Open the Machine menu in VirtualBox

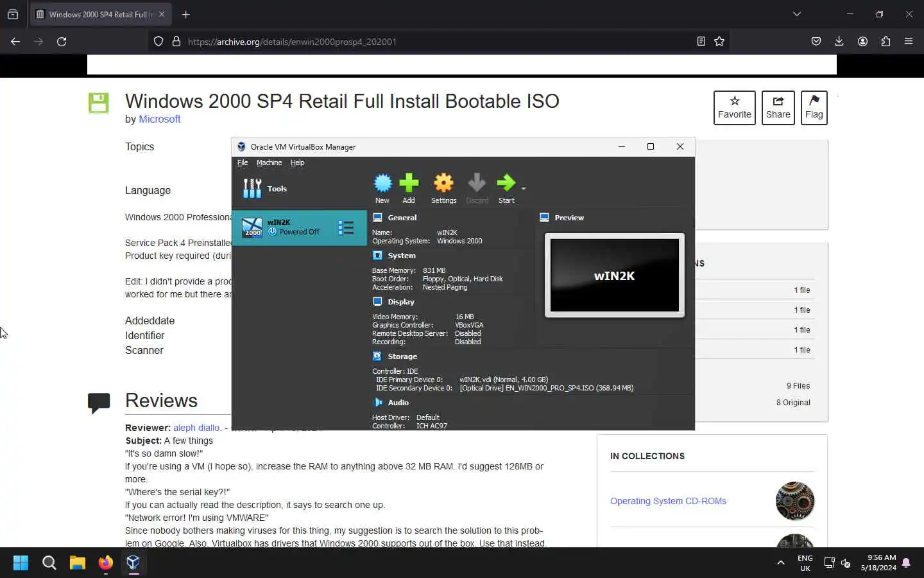coord(269,162)
